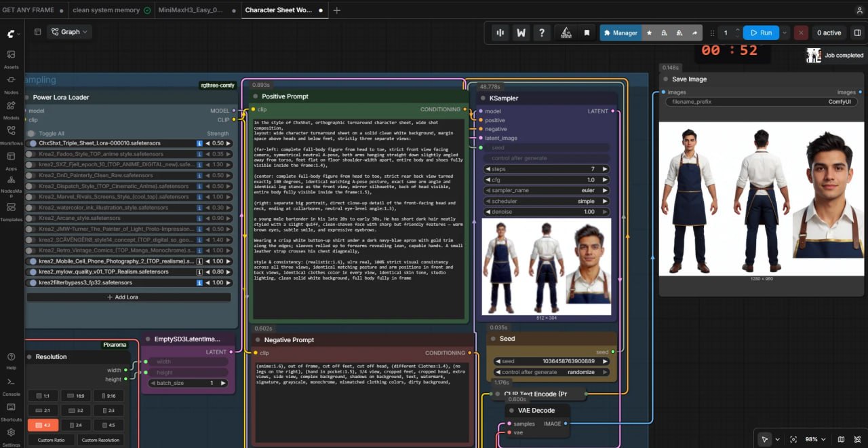Disable the ChxShxt_Triple_Sheet_Lora LoRA toggle

tap(32, 143)
